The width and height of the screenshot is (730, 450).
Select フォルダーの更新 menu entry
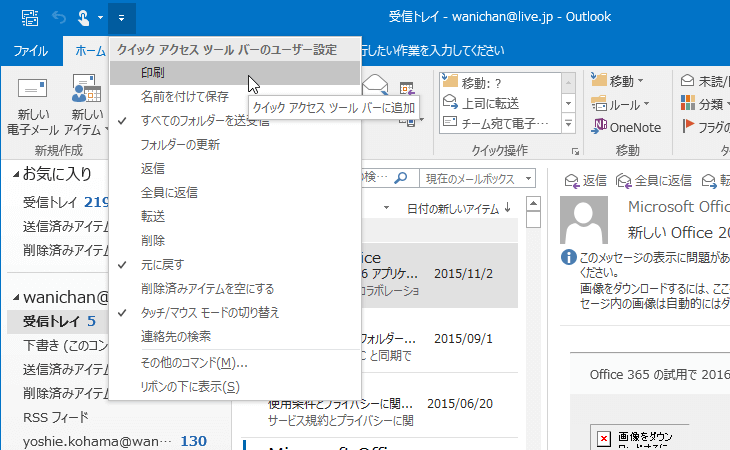click(x=235, y=145)
